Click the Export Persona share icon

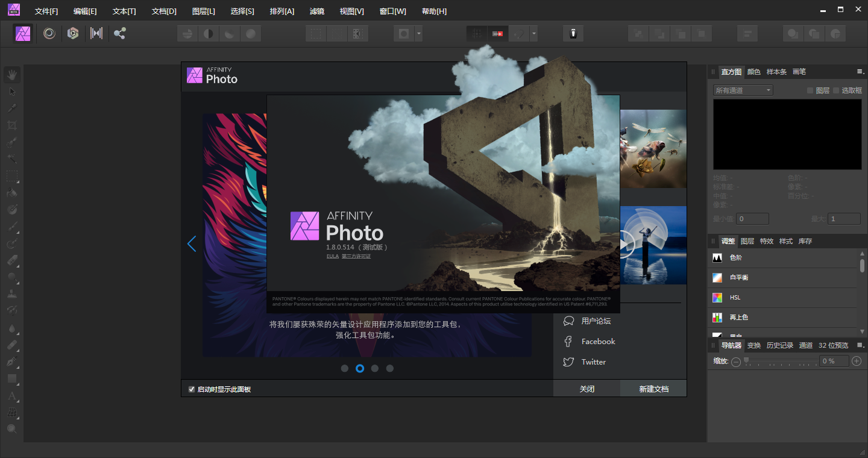click(x=119, y=33)
